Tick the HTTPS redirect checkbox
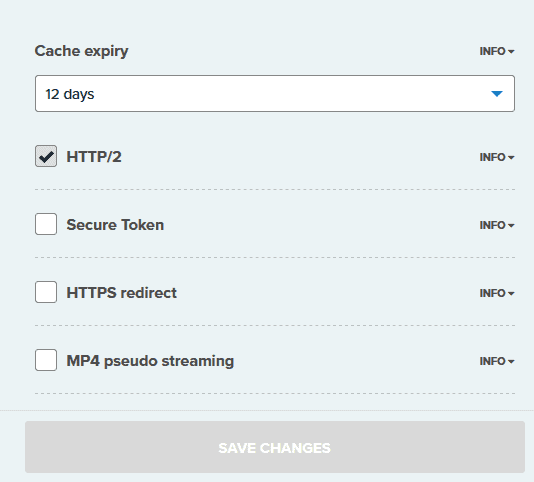 [46, 292]
